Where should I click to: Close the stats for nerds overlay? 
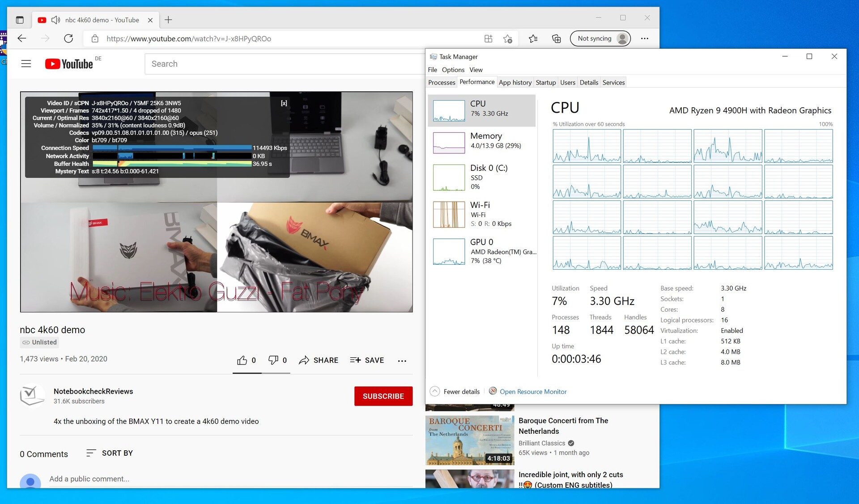pyautogui.click(x=284, y=103)
